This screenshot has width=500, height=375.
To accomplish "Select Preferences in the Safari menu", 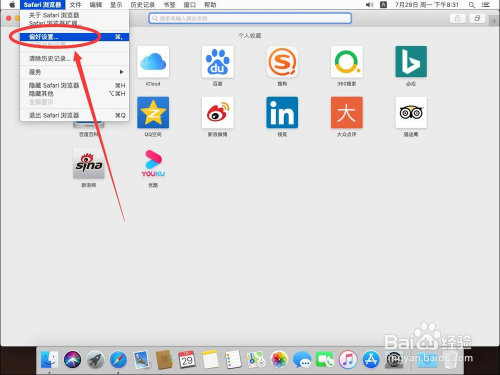I will click(74, 37).
